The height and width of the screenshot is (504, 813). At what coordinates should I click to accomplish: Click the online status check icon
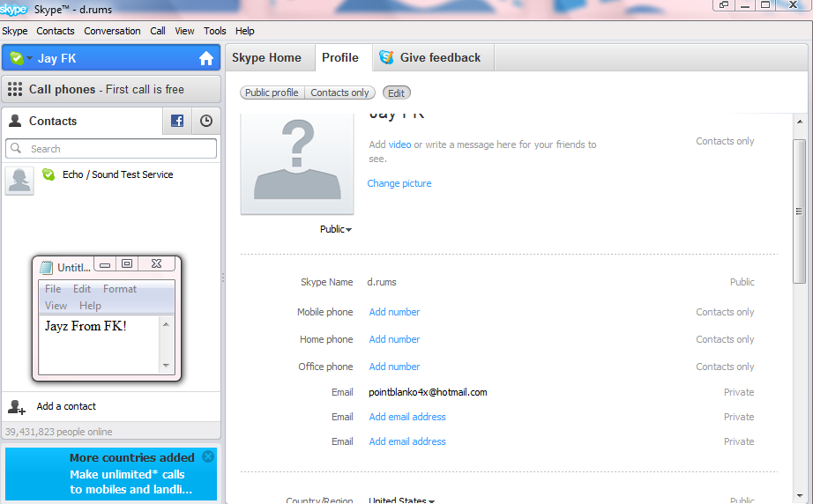tap(17, 58)
